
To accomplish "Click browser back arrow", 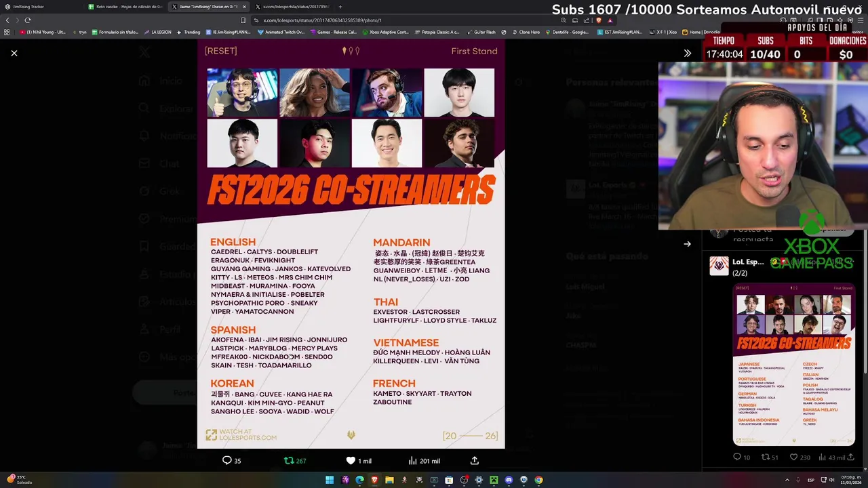I will 7,20.
